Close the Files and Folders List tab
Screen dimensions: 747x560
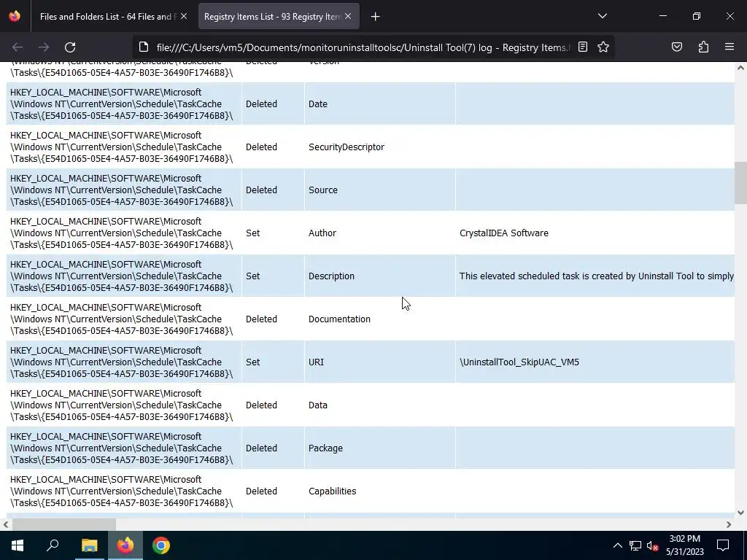coord(184,16)
